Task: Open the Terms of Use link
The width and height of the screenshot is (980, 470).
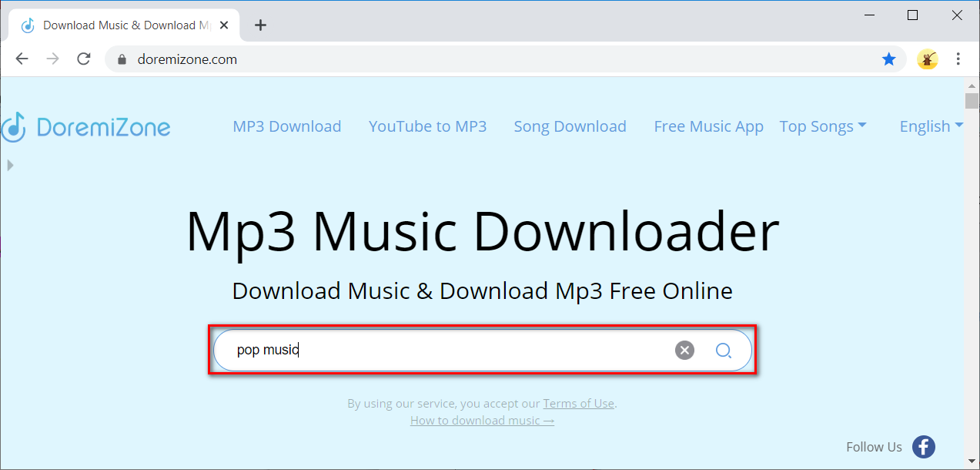Action: 578,404
